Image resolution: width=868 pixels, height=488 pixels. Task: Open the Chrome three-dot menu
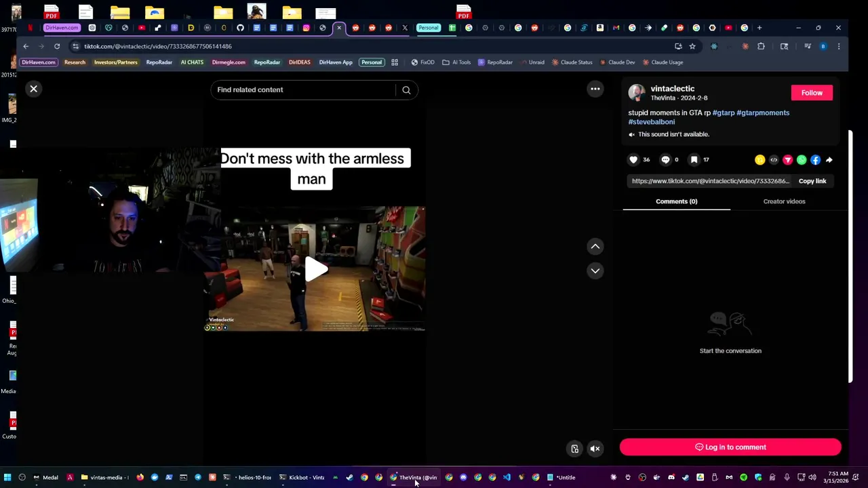839,46
